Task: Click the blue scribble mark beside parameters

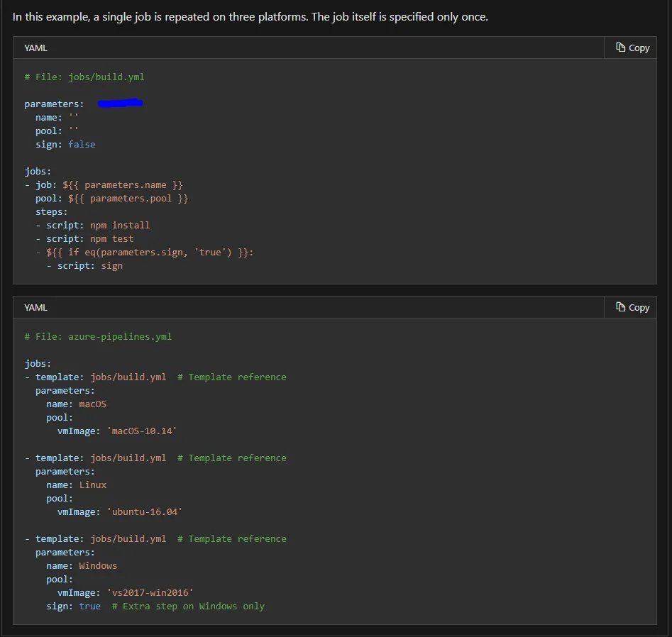Action: click(121, 104)
